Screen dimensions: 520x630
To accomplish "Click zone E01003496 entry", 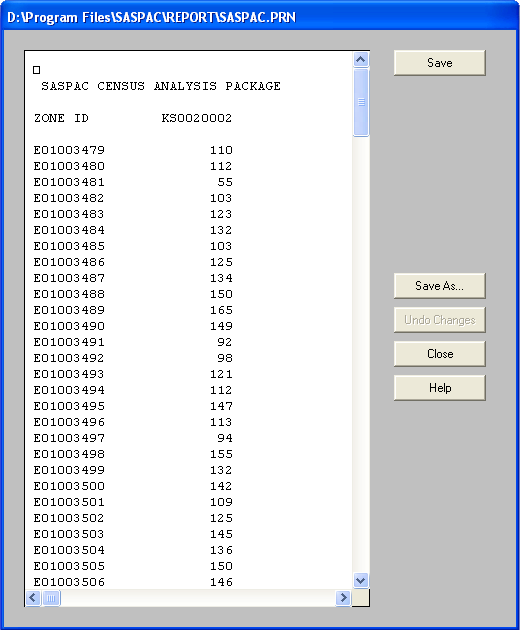I will coord(69,422).
